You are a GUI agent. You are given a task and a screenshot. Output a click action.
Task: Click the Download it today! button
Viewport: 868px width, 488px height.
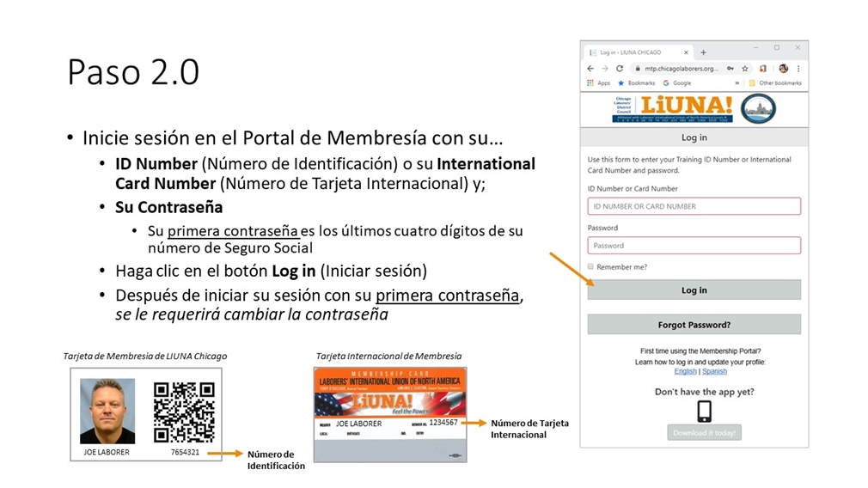704,433
